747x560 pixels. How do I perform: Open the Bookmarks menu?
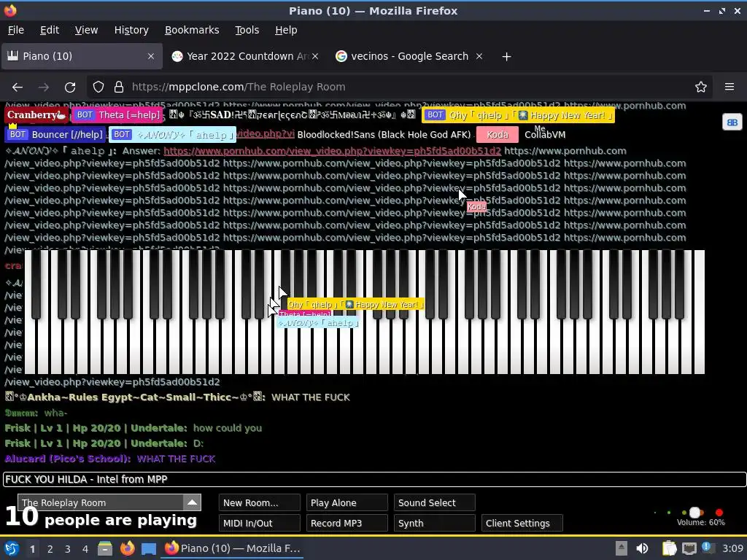[192, 30]
